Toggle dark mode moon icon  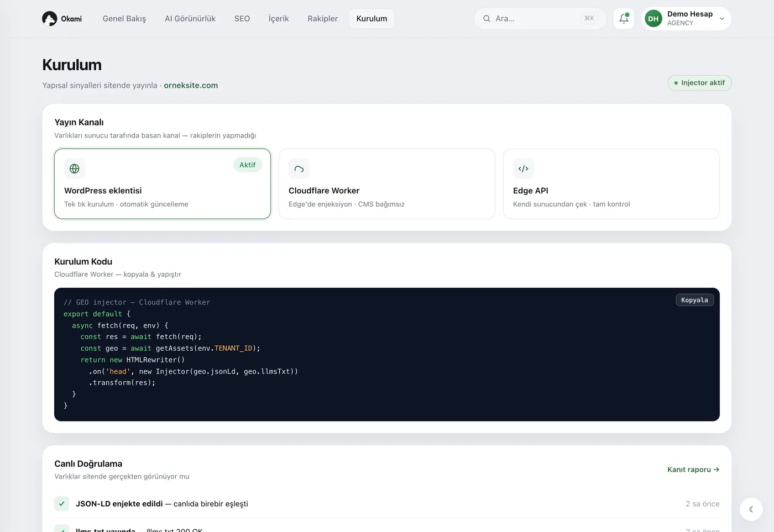(x=751, y=509)
